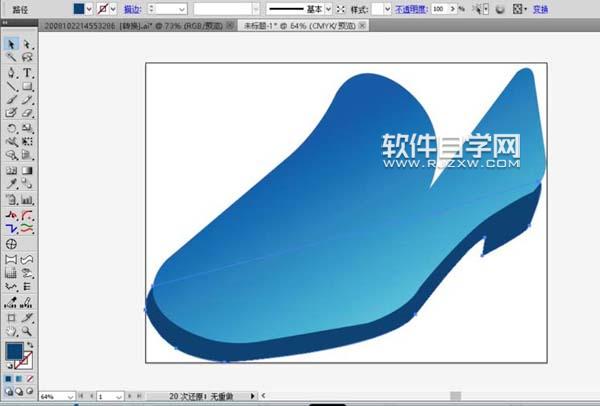600x406 pixels.
Task: Click the stroke weight stepper arrows
Action: (x=152, y=9)
